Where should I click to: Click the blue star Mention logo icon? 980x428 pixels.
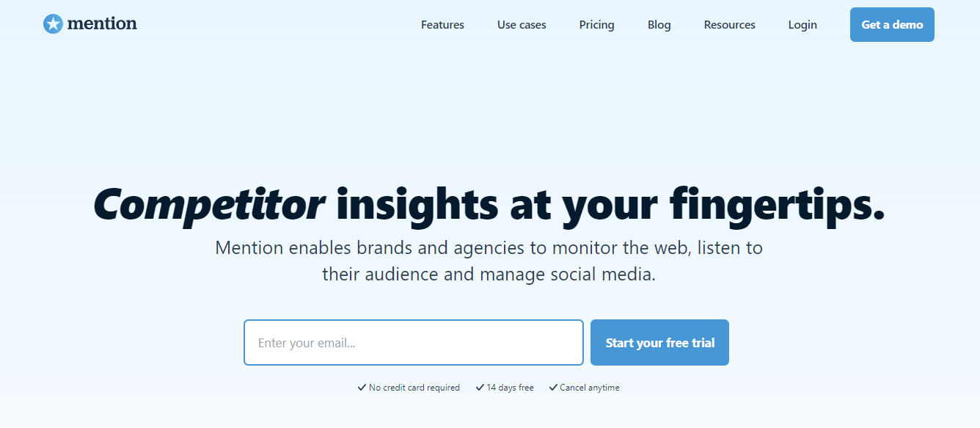coord(53,24)
